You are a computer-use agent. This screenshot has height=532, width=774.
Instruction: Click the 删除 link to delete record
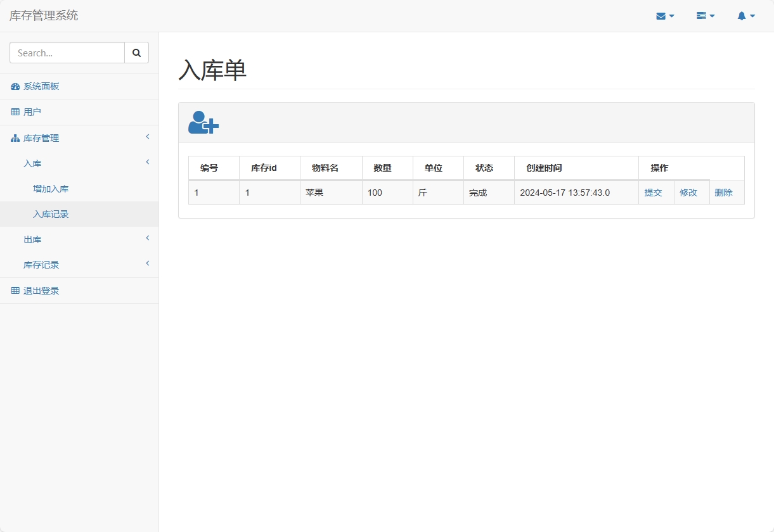pyautogui.click(x=723, y=193)
